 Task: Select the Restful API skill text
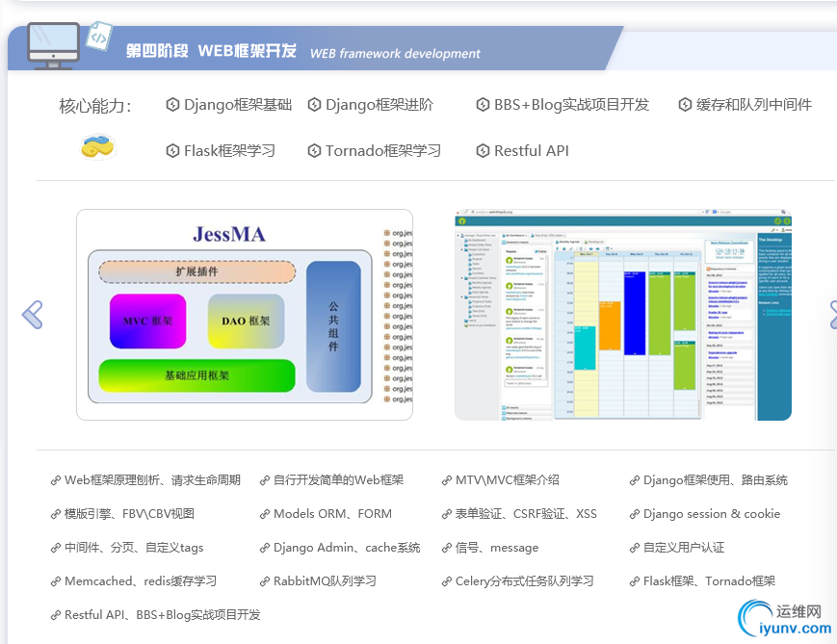click(x=532, y=151)
